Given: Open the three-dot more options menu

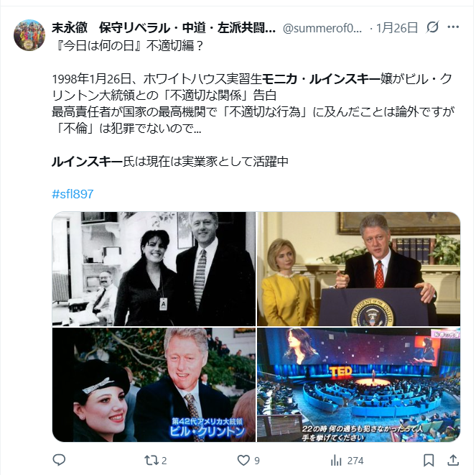Looking at the screenshot, I should 453,27.
